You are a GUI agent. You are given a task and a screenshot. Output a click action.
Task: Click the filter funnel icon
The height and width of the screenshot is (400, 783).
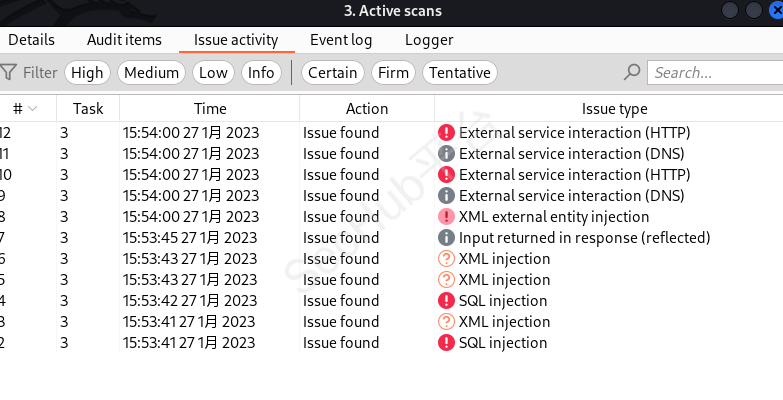(9, 72)
